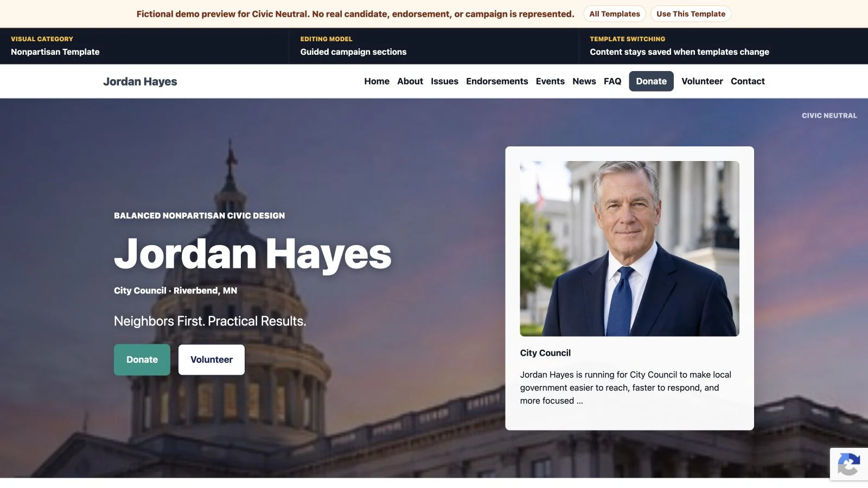868x488 pixels.
Task: Open Endorsements in the navigation
Action: pos(497,81)
